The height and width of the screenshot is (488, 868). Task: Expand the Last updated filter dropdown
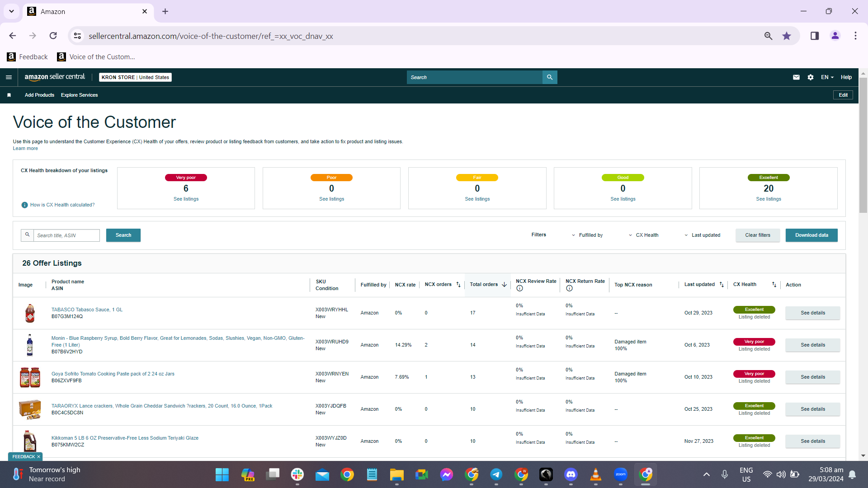tap(702, 235)
